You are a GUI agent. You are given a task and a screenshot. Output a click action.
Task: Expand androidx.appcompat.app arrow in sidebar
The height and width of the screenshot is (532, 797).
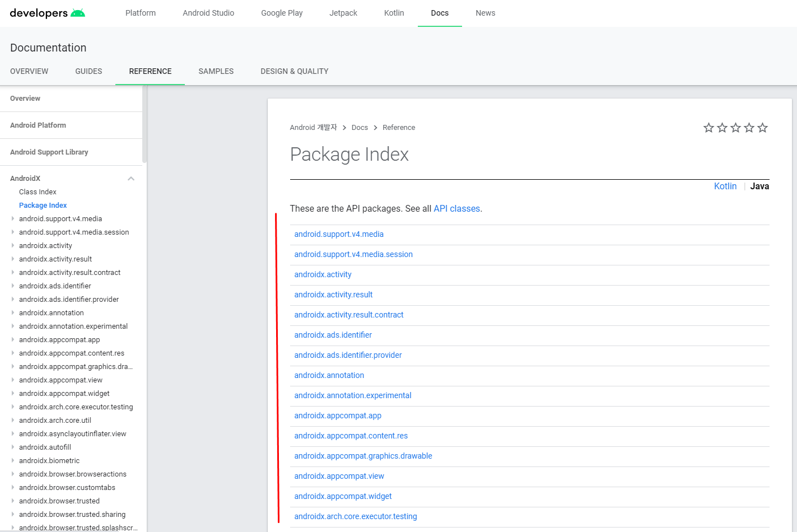[x=13, y=339]
